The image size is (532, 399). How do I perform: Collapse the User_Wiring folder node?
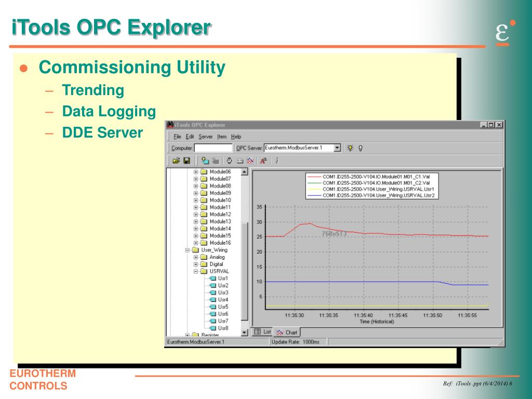pos(187,250)
